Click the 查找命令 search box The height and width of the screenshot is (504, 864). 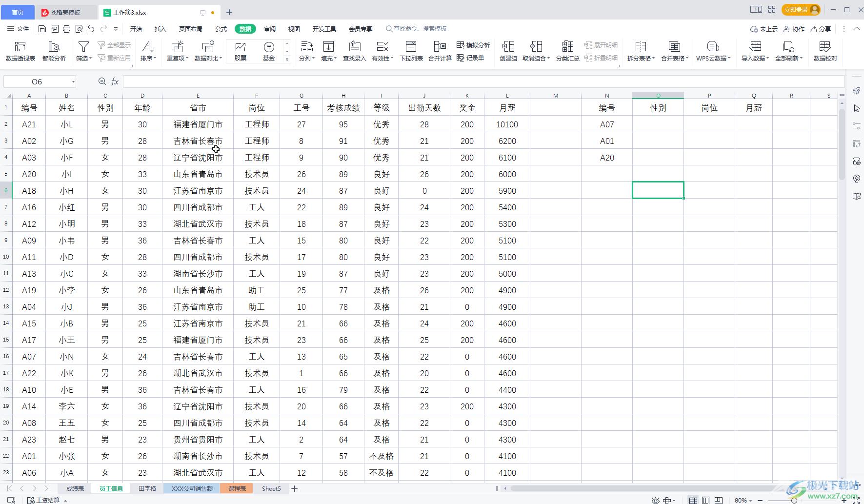[416, 29]
